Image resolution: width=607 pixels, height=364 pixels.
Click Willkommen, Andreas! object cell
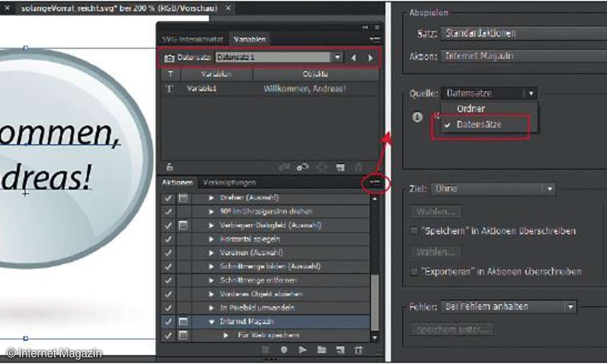tap(305, 88)
